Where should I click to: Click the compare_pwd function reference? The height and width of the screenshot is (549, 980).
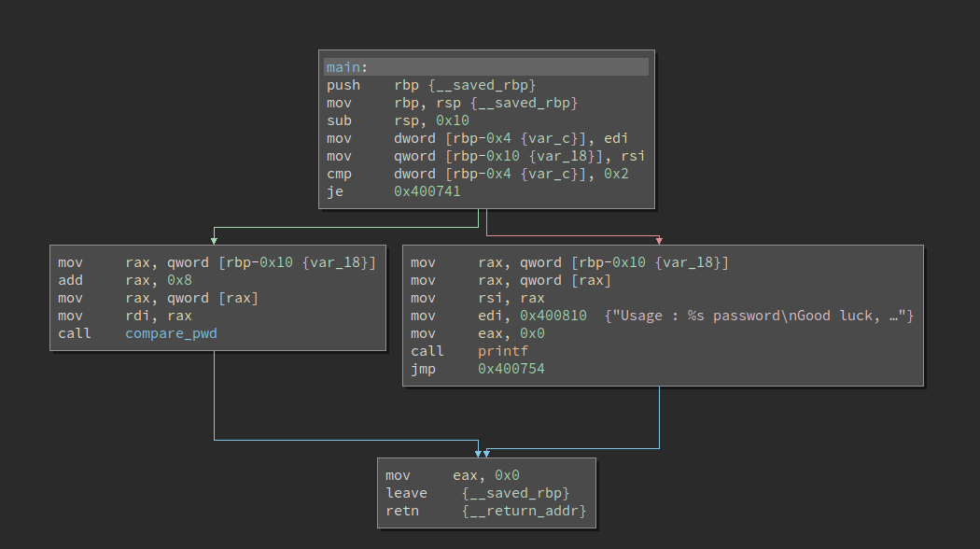pos(171,333)
